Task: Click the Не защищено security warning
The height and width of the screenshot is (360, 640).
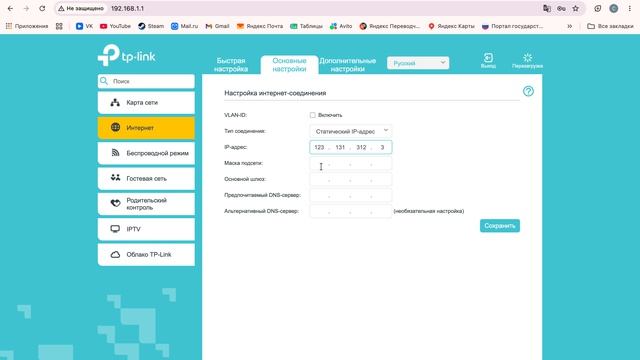Action: coord(81,9)
